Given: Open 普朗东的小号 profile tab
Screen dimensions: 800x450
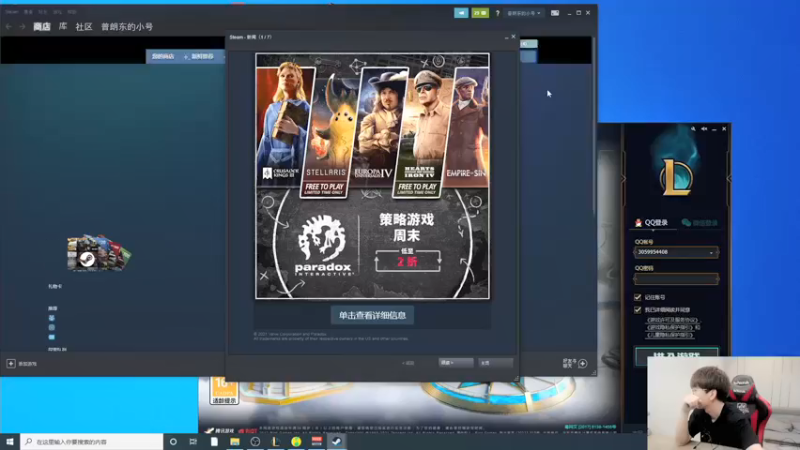Looking at the screenshot, I should pos(127,27).
